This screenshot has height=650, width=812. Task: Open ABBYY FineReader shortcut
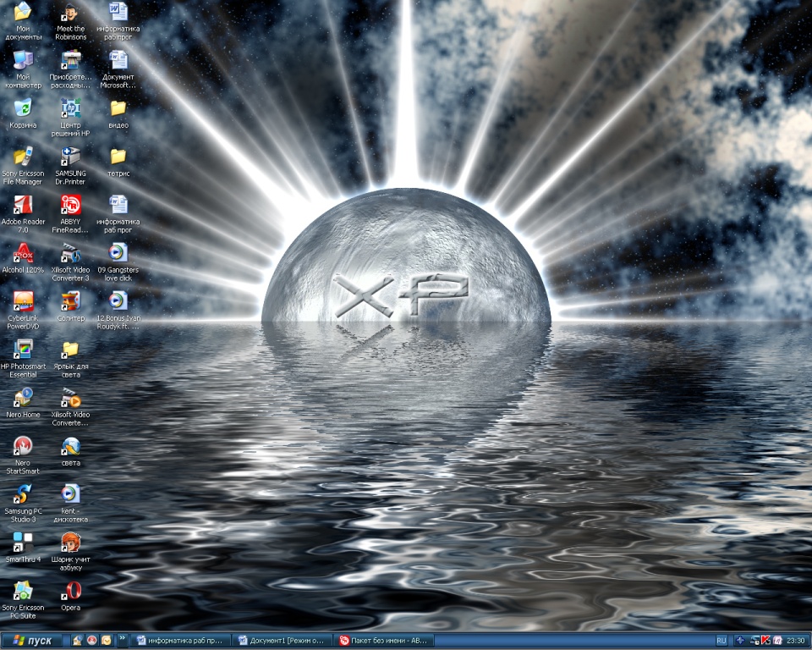(71, 215)
